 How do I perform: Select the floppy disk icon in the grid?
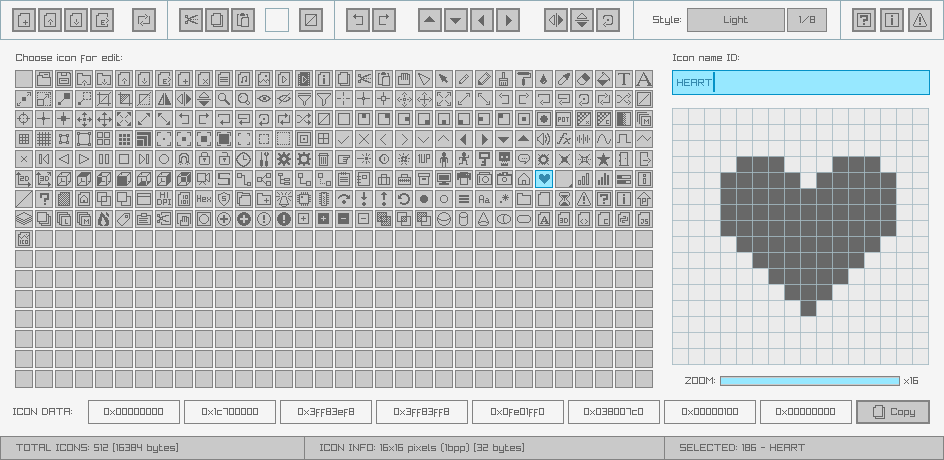(64, 79)
